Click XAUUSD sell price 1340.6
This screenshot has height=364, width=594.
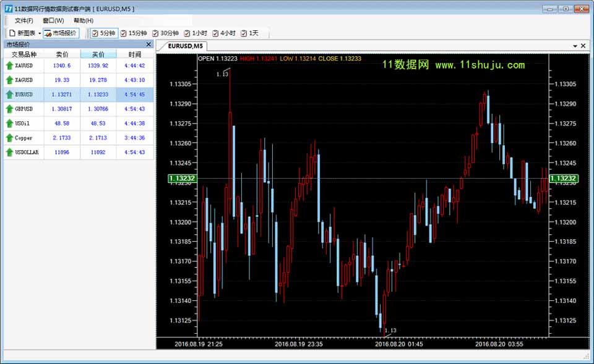coord(62,66)
